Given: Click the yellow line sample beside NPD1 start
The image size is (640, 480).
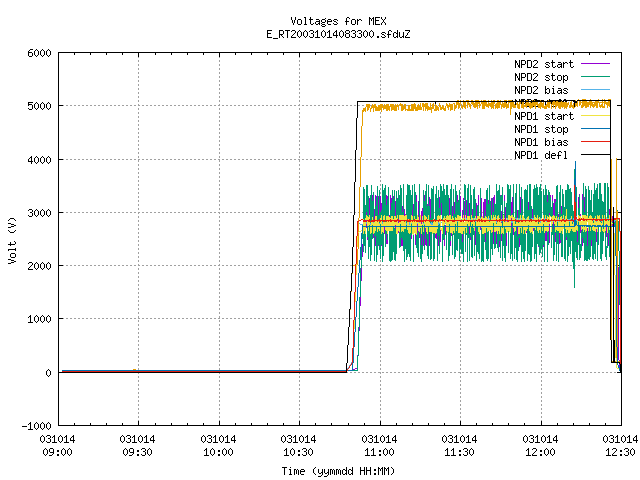Looking at the screenshot, I should tap(596, 116).
